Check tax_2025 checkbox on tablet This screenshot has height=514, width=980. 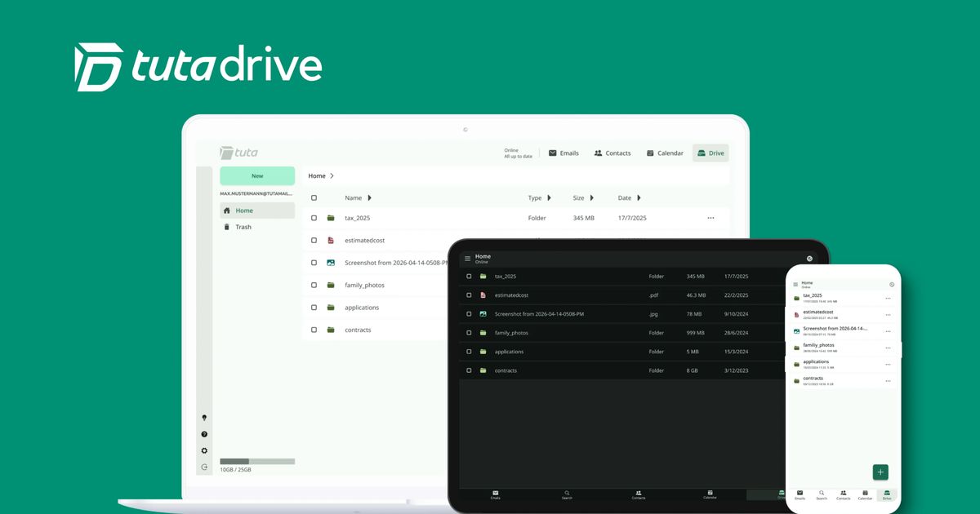pyautogui.click(x=469, y=277)
